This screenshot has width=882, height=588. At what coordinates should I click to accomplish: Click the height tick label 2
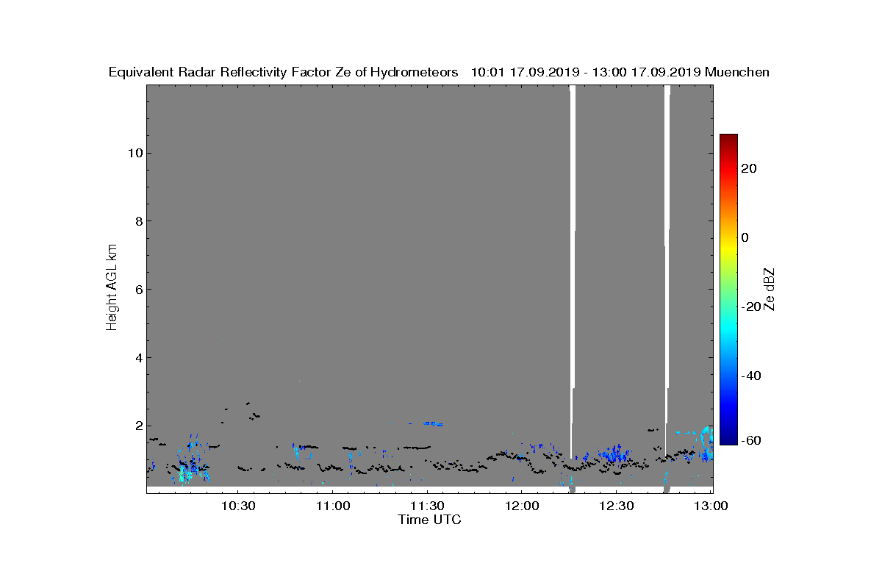(137, 426)
